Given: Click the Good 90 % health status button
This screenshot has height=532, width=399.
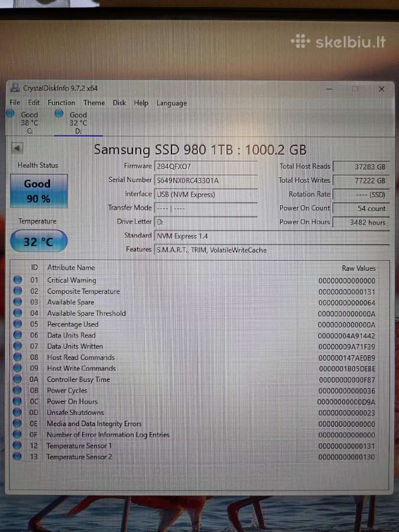Looking at the screenshot, I should [x=38, y=191].
